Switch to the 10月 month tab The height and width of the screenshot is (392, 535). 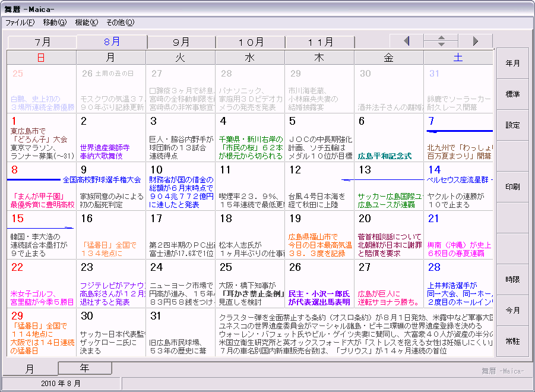point(251,42)
